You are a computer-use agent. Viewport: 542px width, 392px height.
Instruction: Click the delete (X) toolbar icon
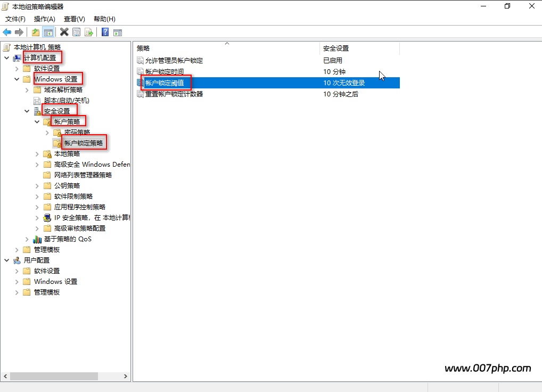pos(63,31)
